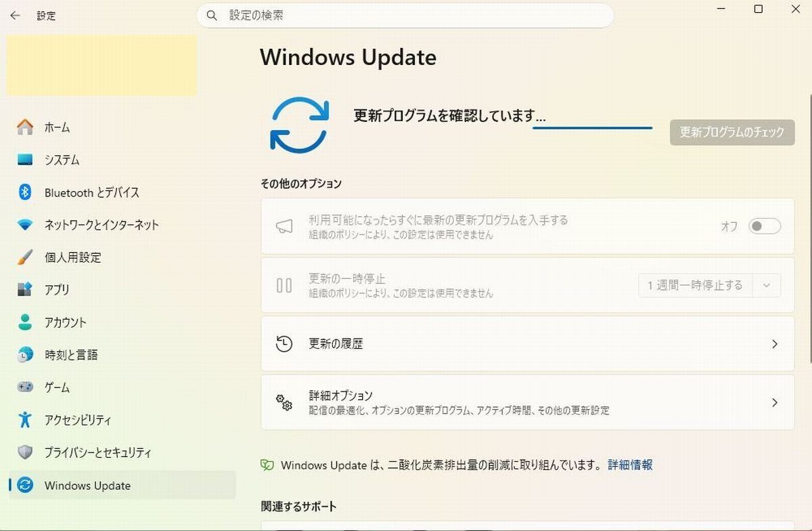812x531 pixels.
Task: Click the 設定の検索 search field
Action: point(405,15)
